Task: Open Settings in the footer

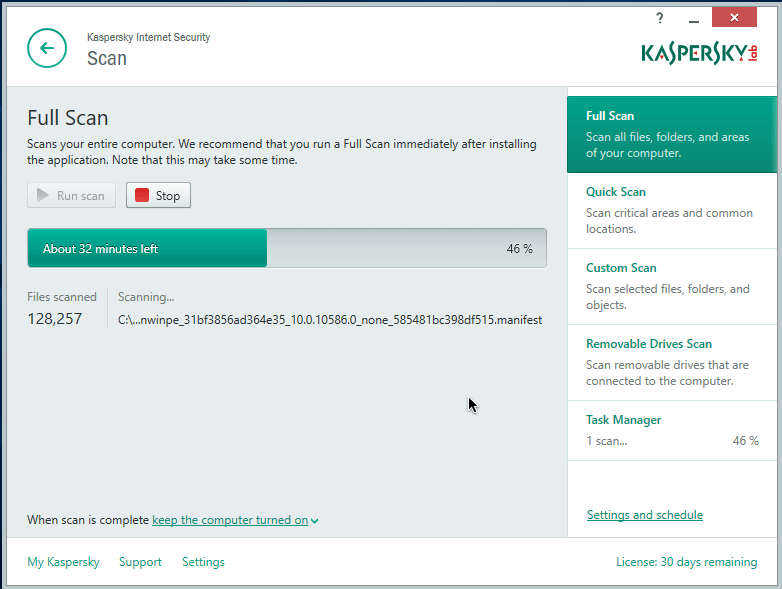Action: pyautogui.click(x=203, y=562)
